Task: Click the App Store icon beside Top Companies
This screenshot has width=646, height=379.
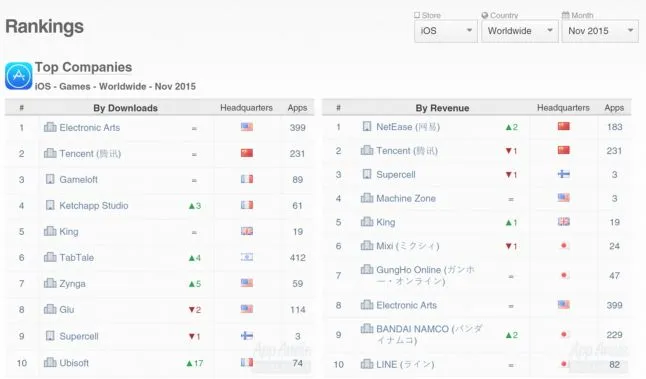Action: pos(19,76)
